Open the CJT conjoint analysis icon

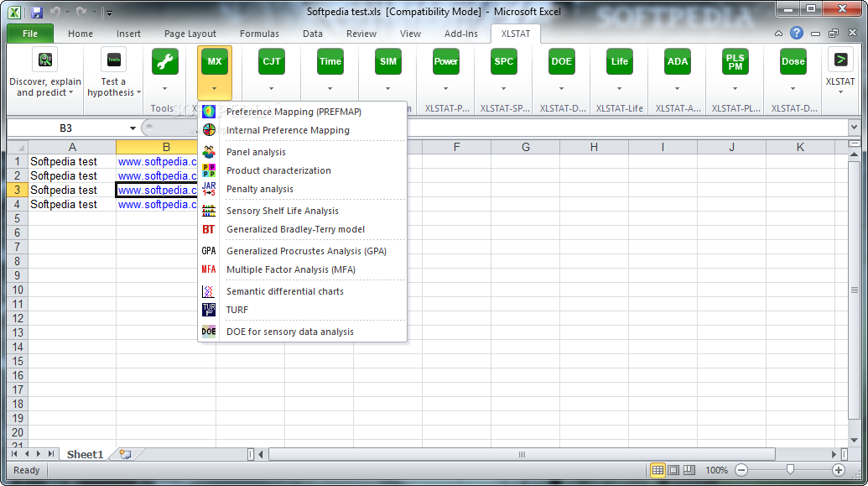(x=271, y=61)
